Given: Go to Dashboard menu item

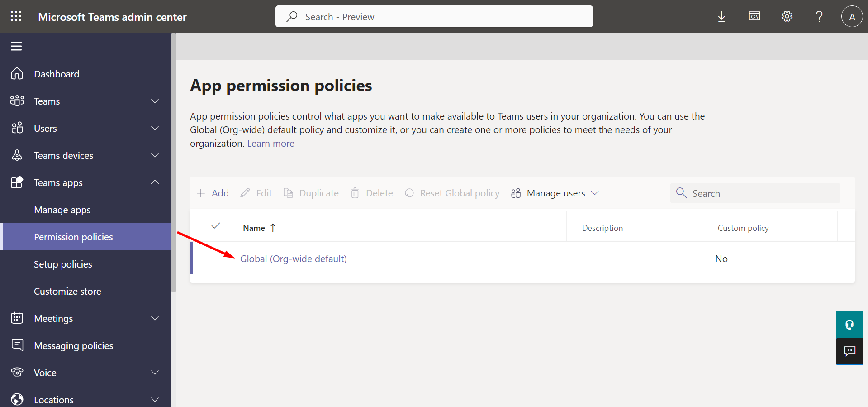Looking at the screenshot, I should (57, 74).
